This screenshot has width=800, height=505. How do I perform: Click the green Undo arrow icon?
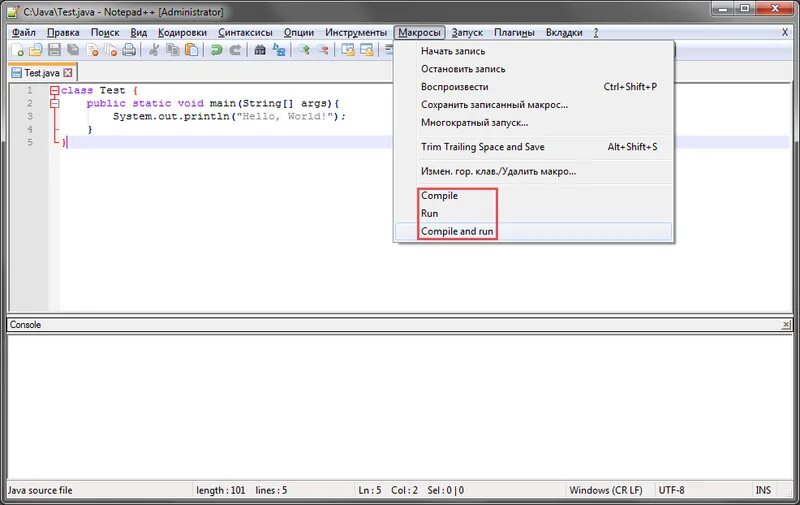[x=216, y=50]
